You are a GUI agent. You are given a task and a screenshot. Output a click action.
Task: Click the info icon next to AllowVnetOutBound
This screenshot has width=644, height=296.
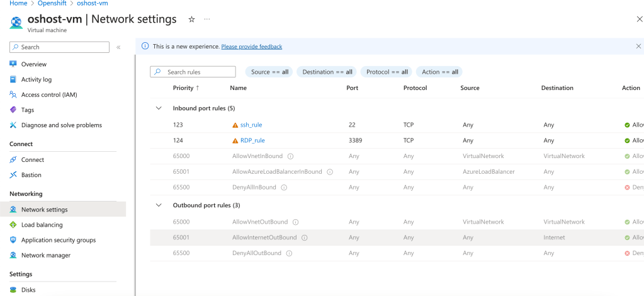click(295, 222)
